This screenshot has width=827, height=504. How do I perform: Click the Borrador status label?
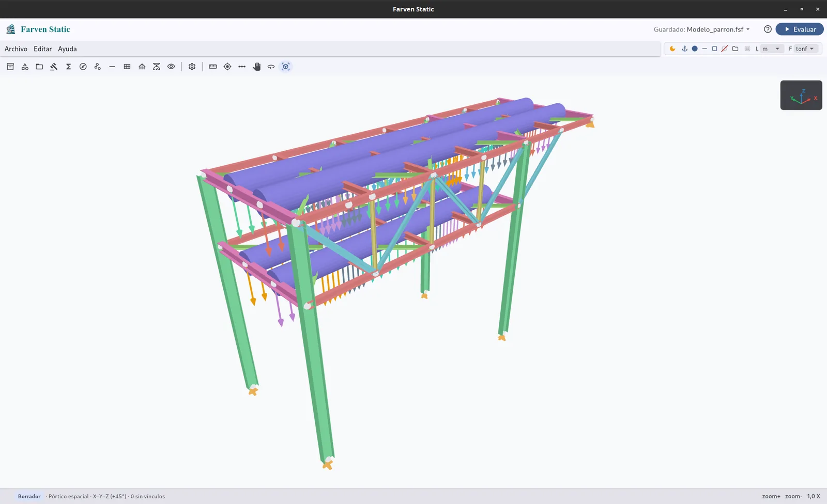[29, 496]
